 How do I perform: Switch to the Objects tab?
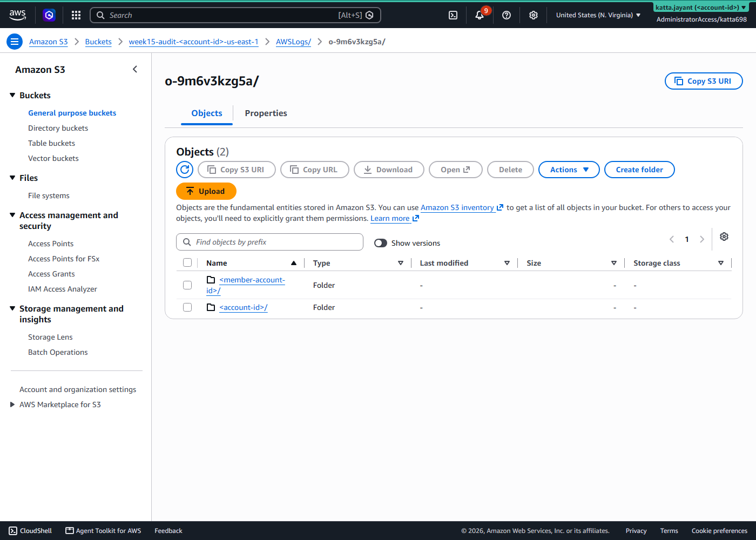(207, 113)
